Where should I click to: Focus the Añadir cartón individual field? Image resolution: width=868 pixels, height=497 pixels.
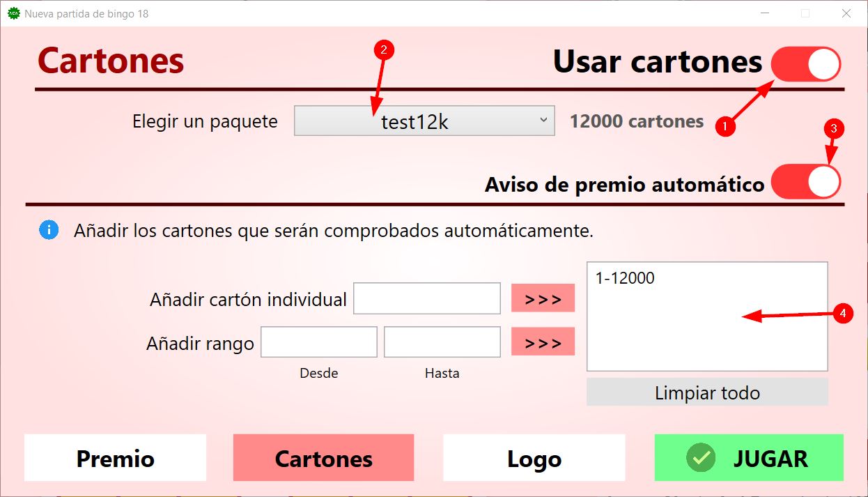tap(426, 298)
